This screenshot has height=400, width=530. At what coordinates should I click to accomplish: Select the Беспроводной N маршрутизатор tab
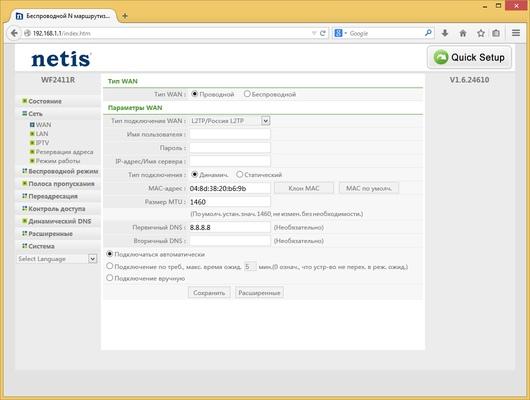pos(64,16)
